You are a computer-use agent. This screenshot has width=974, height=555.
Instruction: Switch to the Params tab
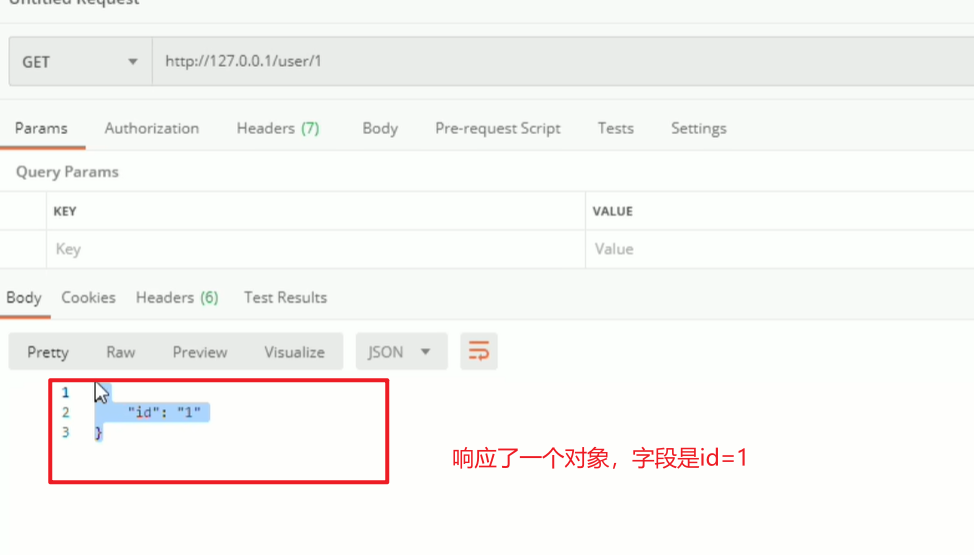pos(41,128)
